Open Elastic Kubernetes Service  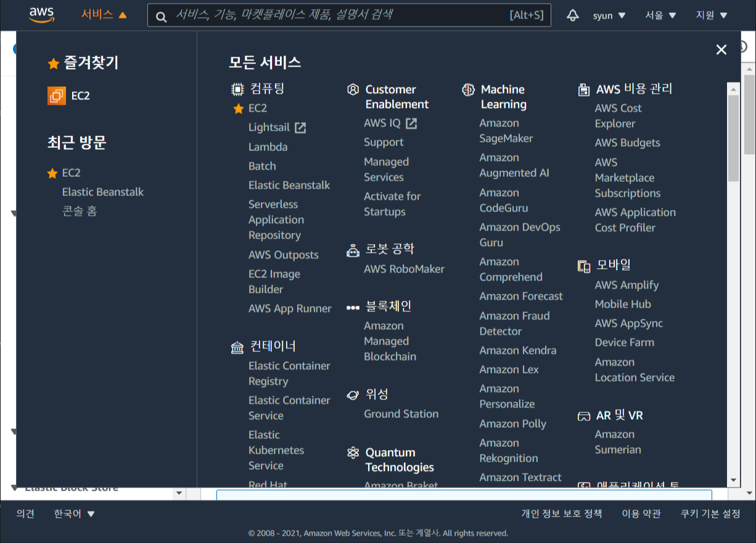click(x=276, y=450)
